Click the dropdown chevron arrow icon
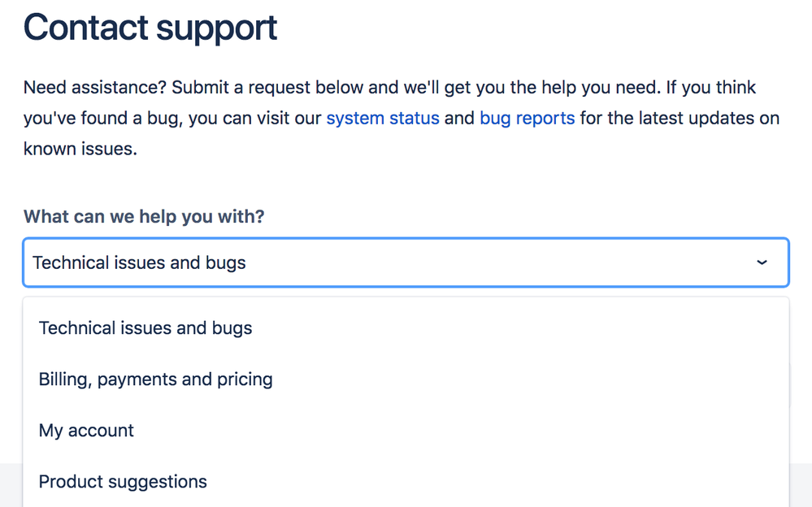The width and height of the screenshot is (812, 507). click(762, 262)
